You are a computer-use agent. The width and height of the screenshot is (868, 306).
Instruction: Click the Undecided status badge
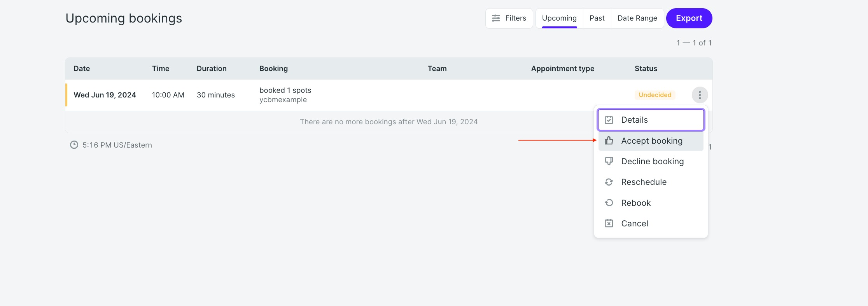click(x=655, y=95)
